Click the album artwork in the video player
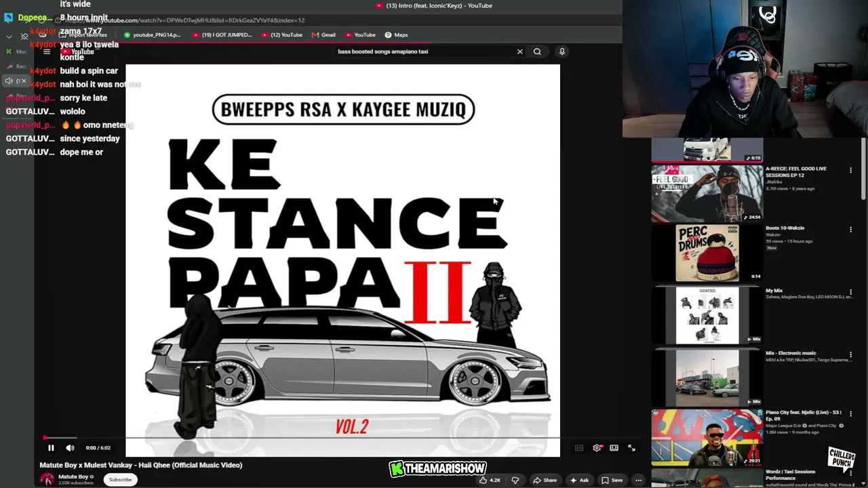 [342, 260]
